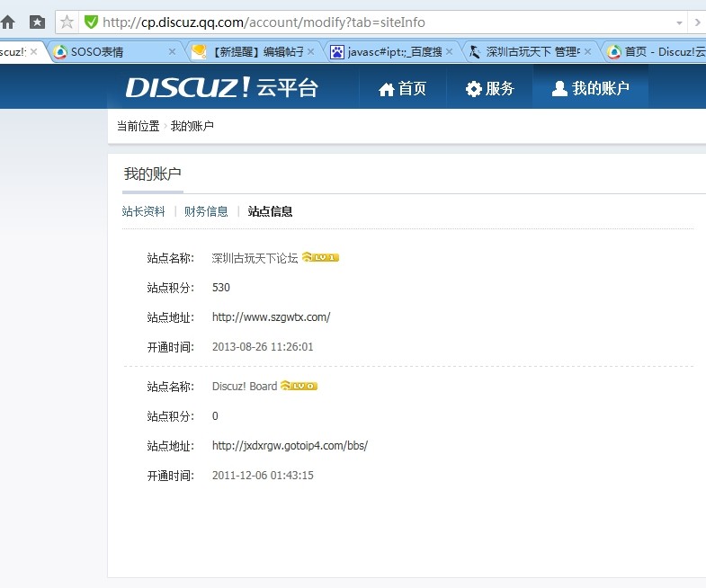Open the bookmarks star-folder icon
Image resolution: width=706 pixels, height=588 pixels.
coord(37,22)
